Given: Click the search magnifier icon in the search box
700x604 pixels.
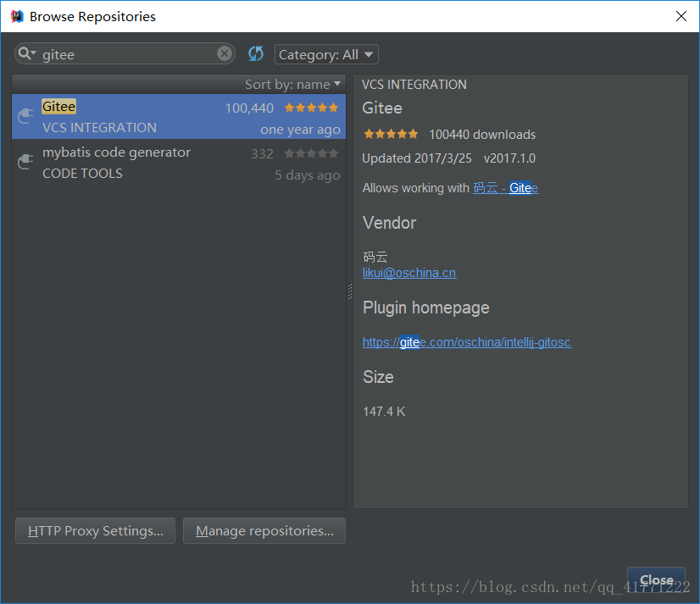Looking at the screenshot, I should 27,53.
